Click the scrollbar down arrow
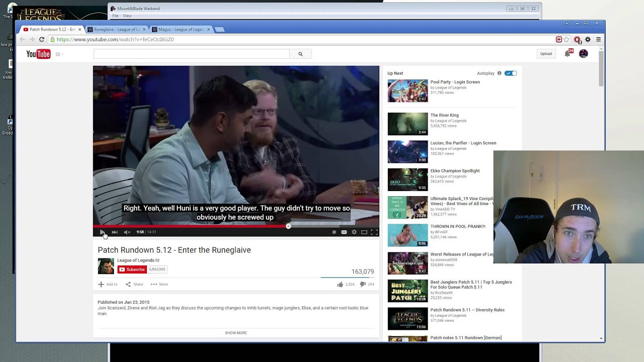644x362 pixels. [601, 338]
